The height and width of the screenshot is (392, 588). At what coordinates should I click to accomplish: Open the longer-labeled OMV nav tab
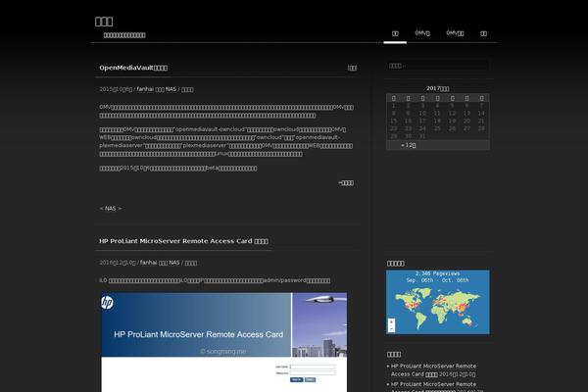click(455, 33)
